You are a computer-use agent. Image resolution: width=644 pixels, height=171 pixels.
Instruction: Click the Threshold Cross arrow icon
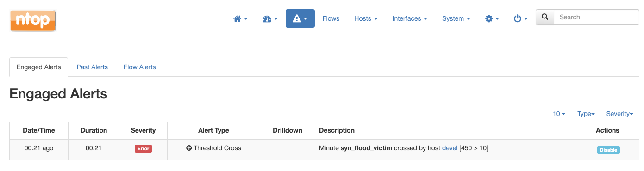pos(189,148)
